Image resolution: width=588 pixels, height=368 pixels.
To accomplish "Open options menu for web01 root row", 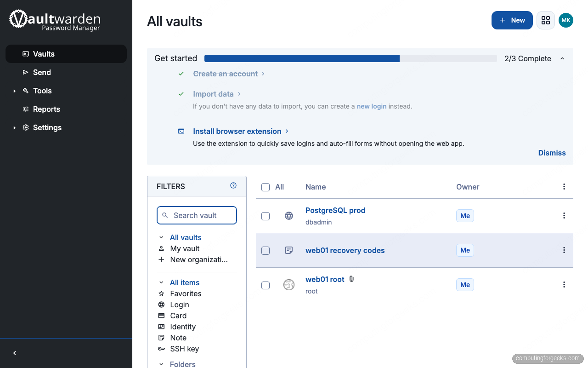I will coord(564,284).
